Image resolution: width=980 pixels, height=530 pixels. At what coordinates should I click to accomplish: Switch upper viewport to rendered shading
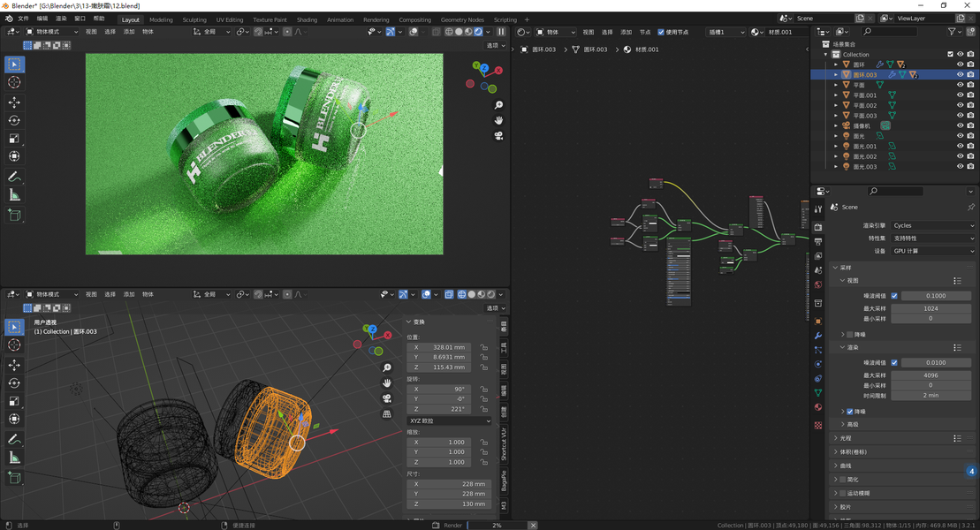[478, 32]
